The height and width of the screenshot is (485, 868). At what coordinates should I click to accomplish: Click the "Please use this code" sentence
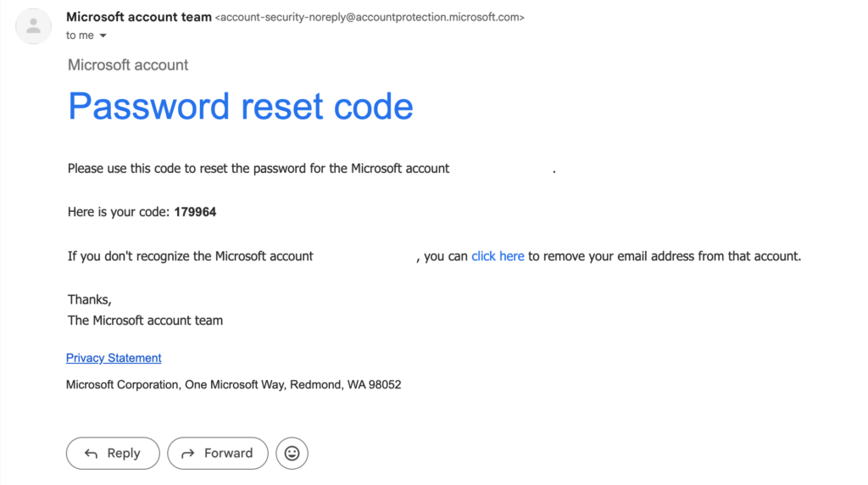pos(259,169)
